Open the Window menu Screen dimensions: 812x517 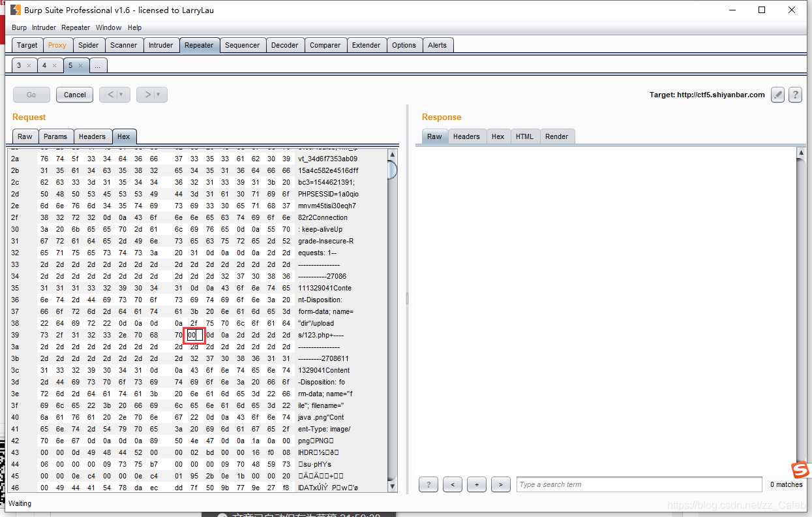pos(108,27)
